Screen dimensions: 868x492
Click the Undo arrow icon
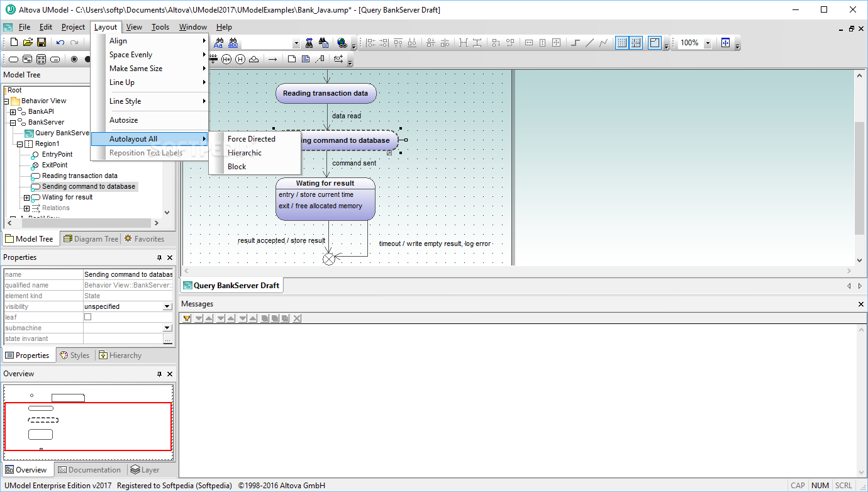pyautogui.click(x=60, y=42)
